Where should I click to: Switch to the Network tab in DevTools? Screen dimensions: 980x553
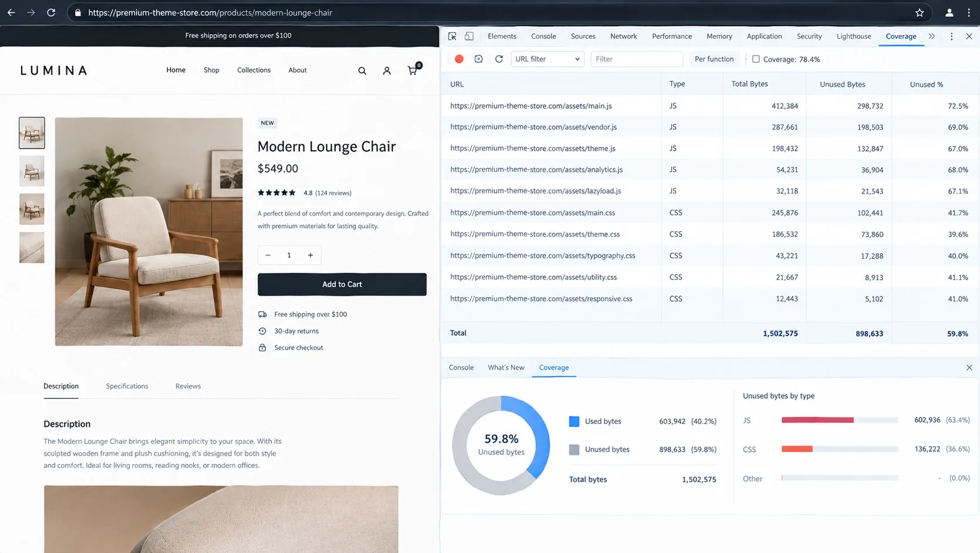(623, 36)
